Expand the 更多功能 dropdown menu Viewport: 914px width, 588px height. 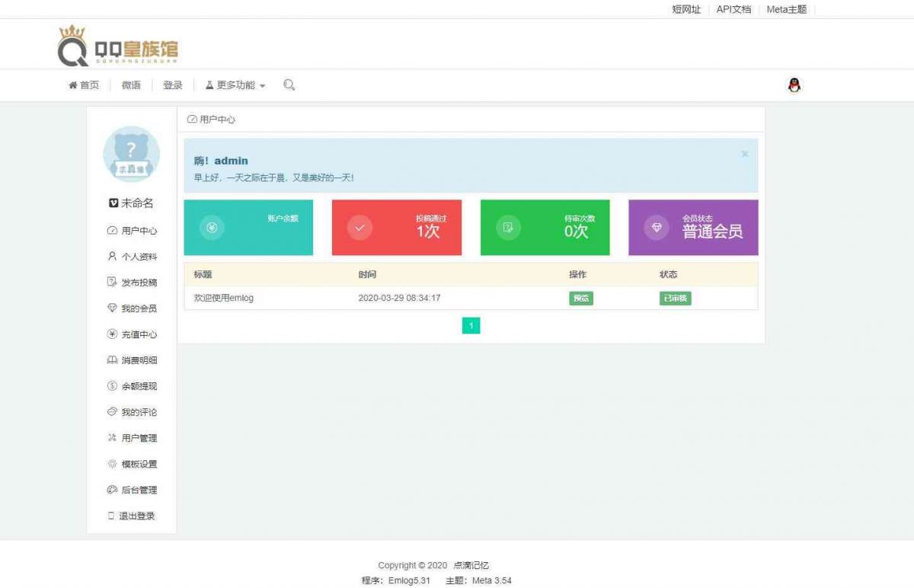(236, 85)
